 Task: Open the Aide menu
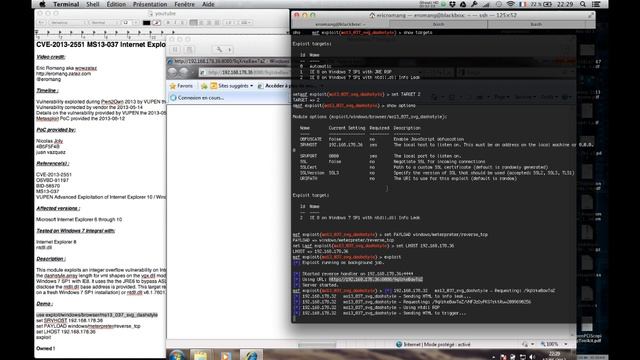tap(208, 4)
